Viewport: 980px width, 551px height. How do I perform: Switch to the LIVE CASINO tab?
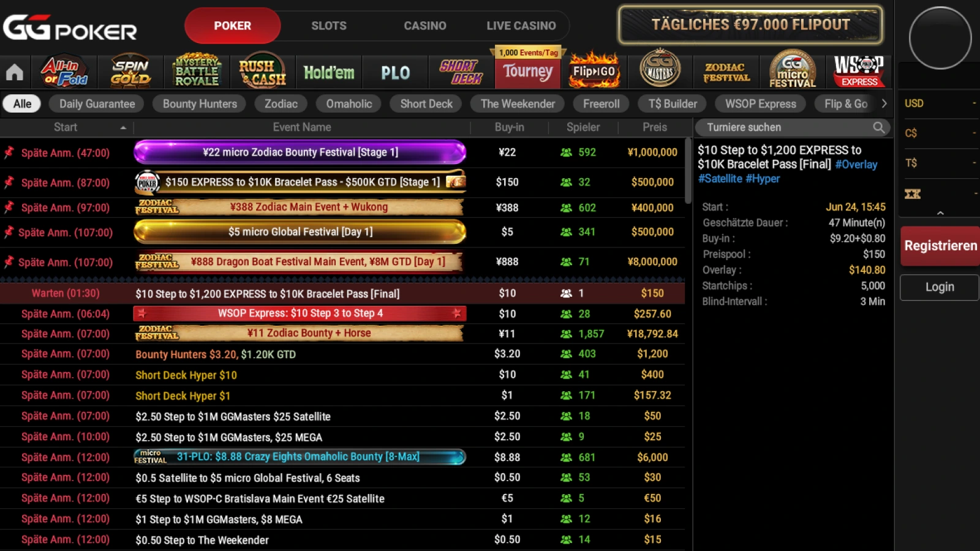[521, 26]
